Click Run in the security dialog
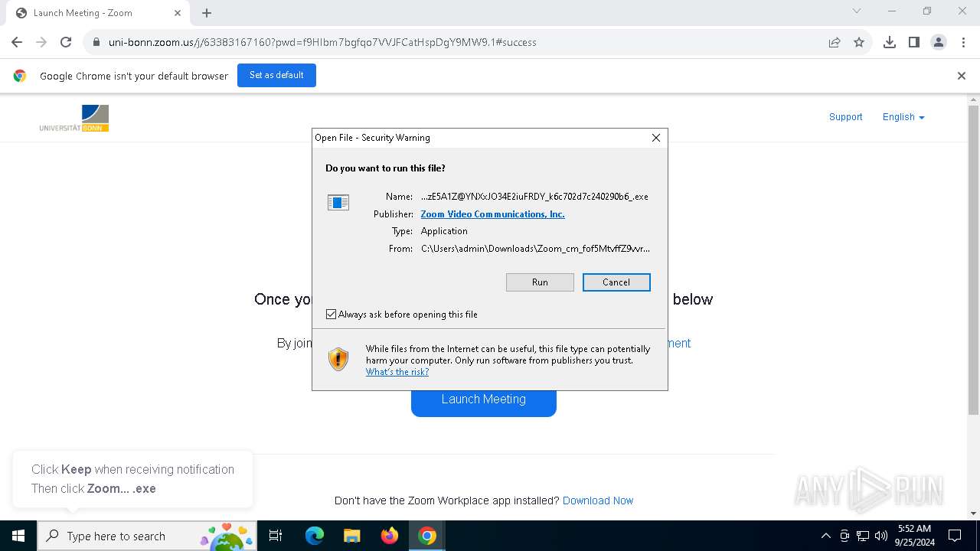The width and height of the screenshot is (980, 551). click(x=540, y=282)
